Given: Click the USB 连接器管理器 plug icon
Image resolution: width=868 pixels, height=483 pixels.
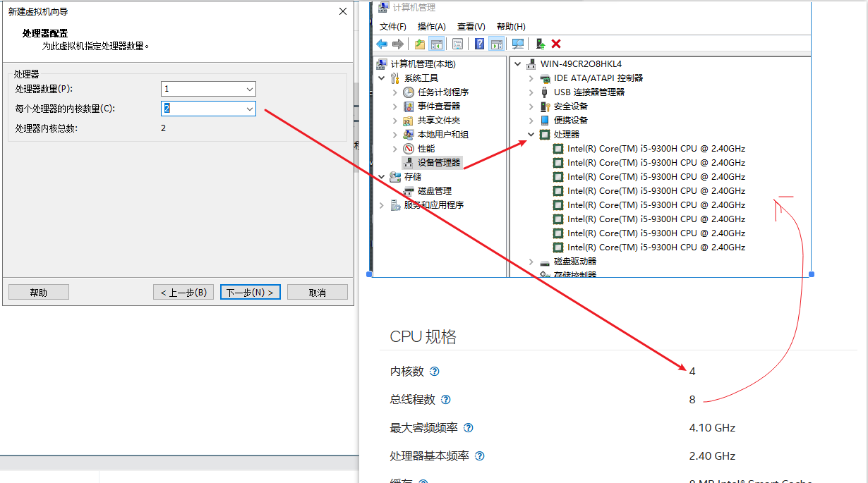Looking at the screenshot, I should pos(545,92).
